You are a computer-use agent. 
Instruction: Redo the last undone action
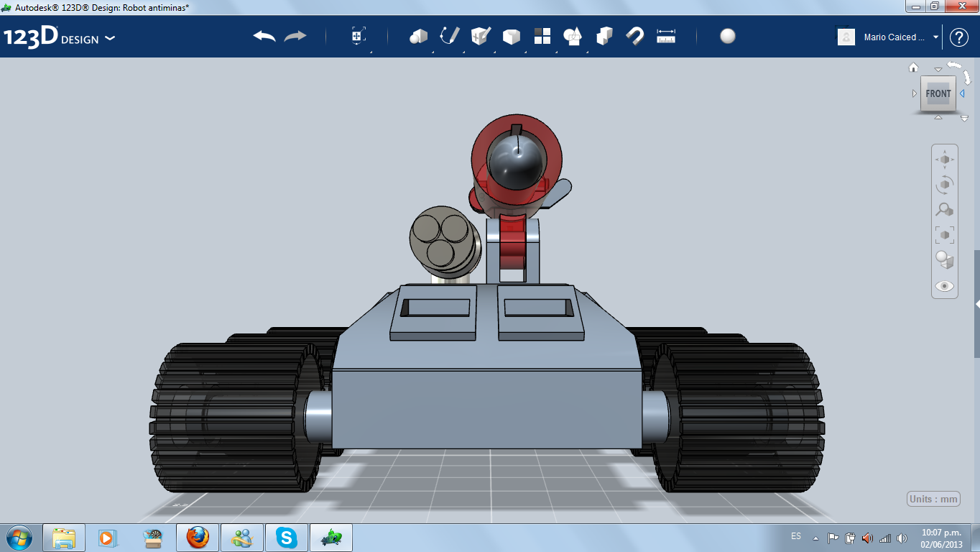(295, 36)
